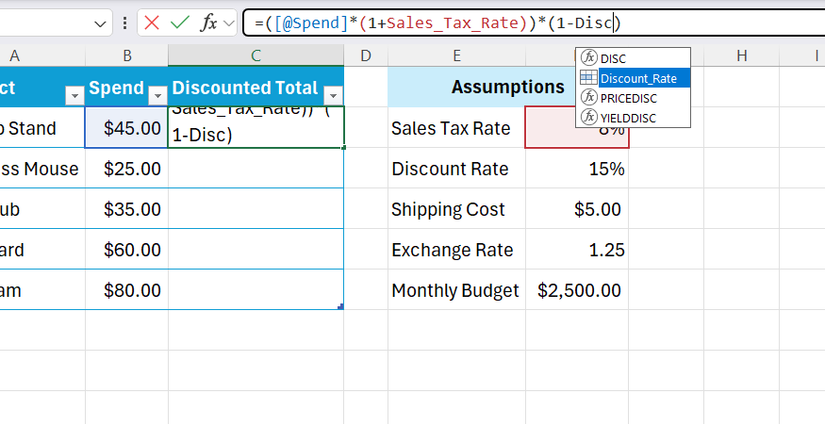The image size is (825, 424).
Task: Click the Exchange Rate label
Action: pos(452,250)
